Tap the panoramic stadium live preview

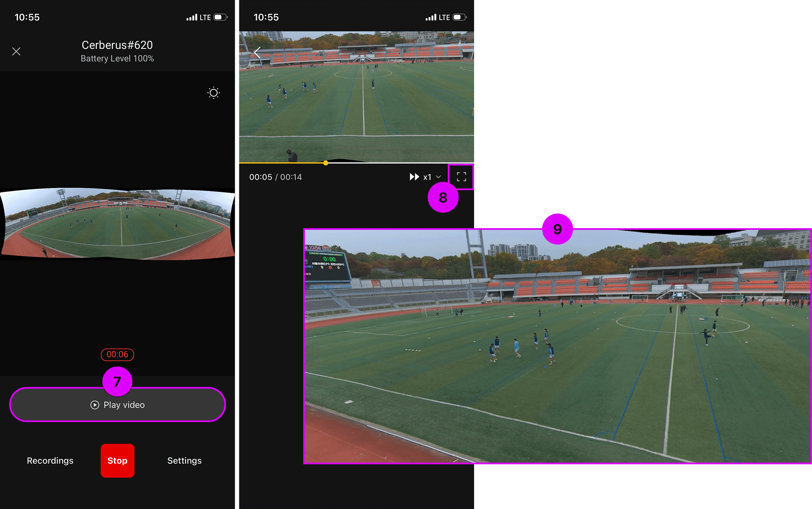click(117, 224)
